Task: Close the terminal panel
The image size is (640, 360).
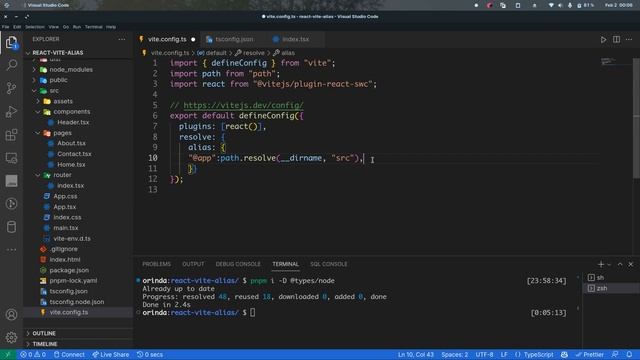Action: [631, 264]
